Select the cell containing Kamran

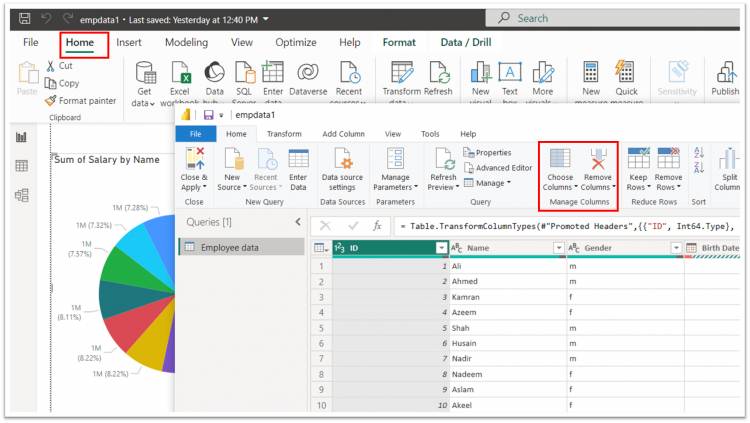508,297
